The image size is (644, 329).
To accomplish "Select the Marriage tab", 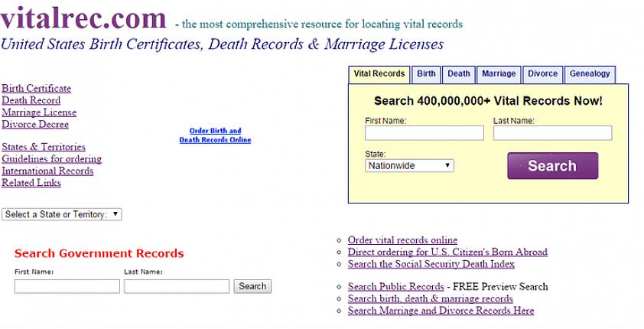I will coord(498,74).
